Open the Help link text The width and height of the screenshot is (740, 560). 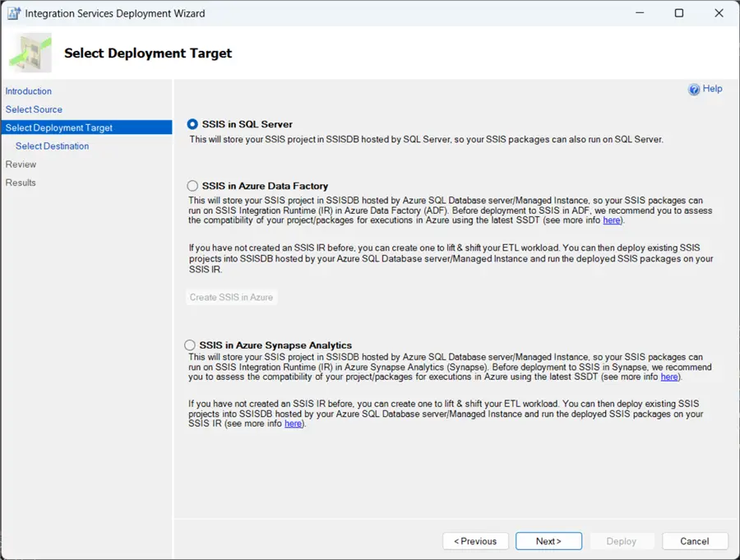pos(712,89)
